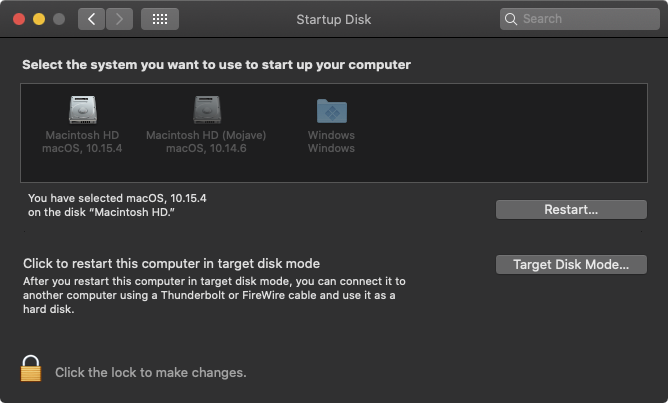The image size is (668, 403).
Task: Minimize the Startup Disk window
Action: 39,19
